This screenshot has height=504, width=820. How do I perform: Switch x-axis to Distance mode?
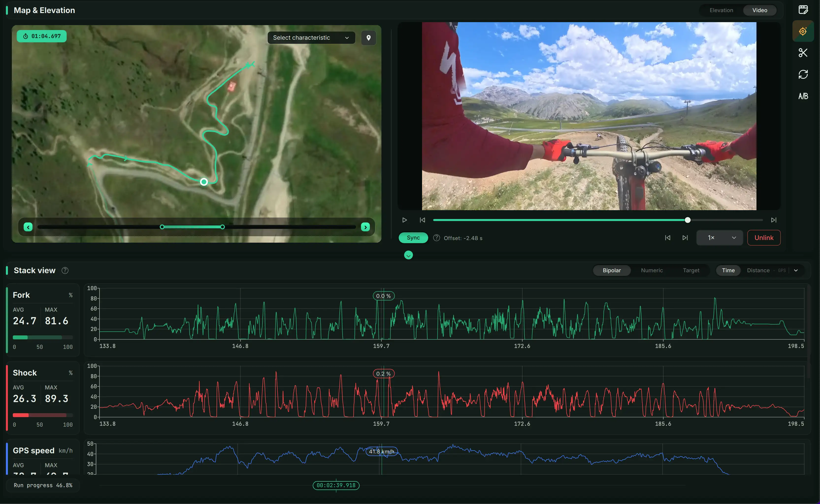click(x=758, y=270)
